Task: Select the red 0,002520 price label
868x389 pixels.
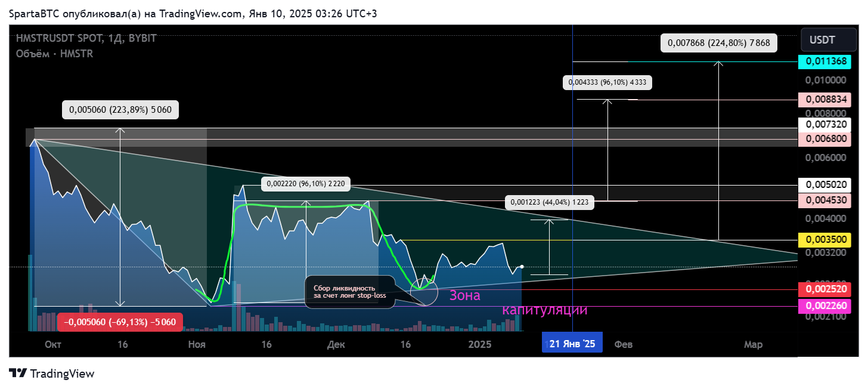Action: tap(826, 290)
